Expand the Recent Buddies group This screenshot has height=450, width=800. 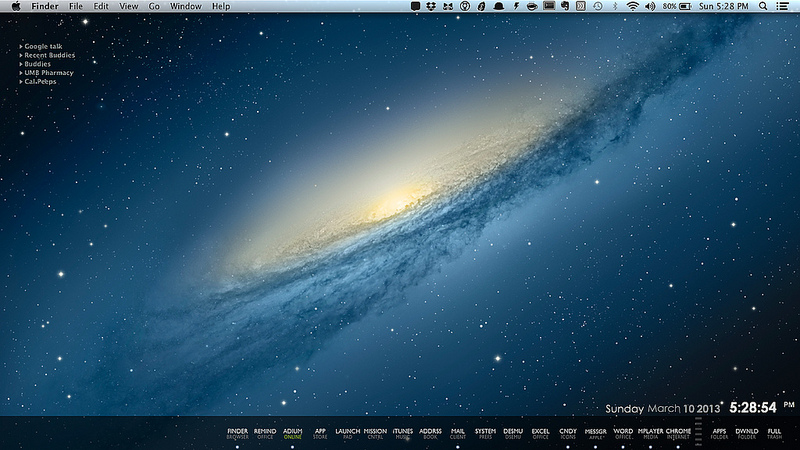point(49,55)
